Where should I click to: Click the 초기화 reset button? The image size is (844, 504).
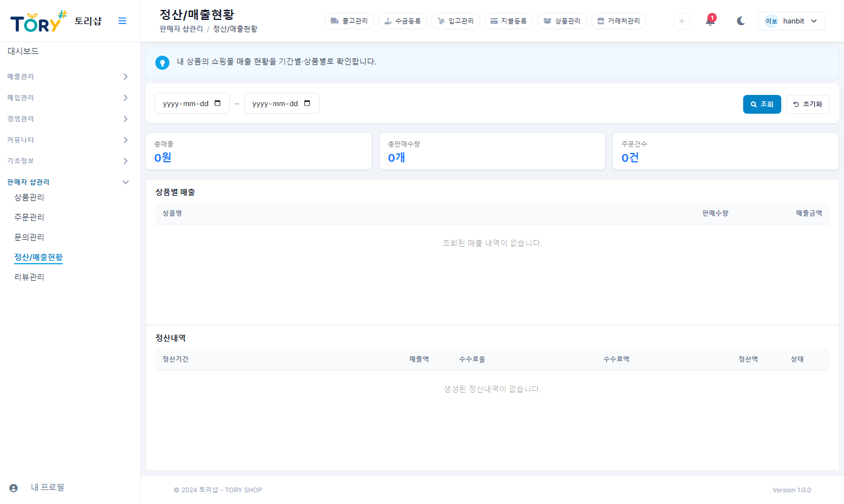click(x=808, y=104)
